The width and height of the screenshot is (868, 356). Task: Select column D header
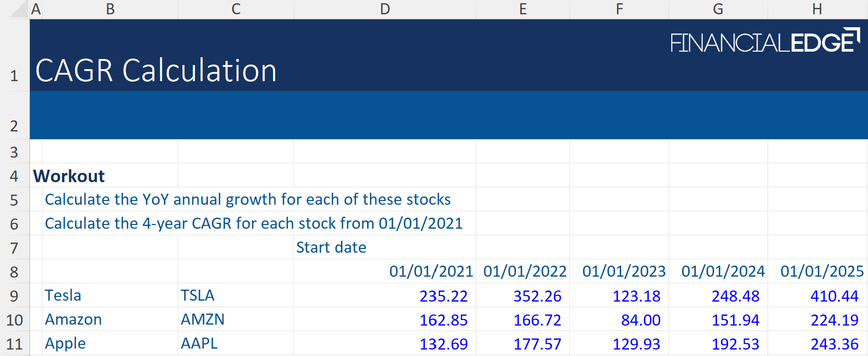click(x=385, y=9)
